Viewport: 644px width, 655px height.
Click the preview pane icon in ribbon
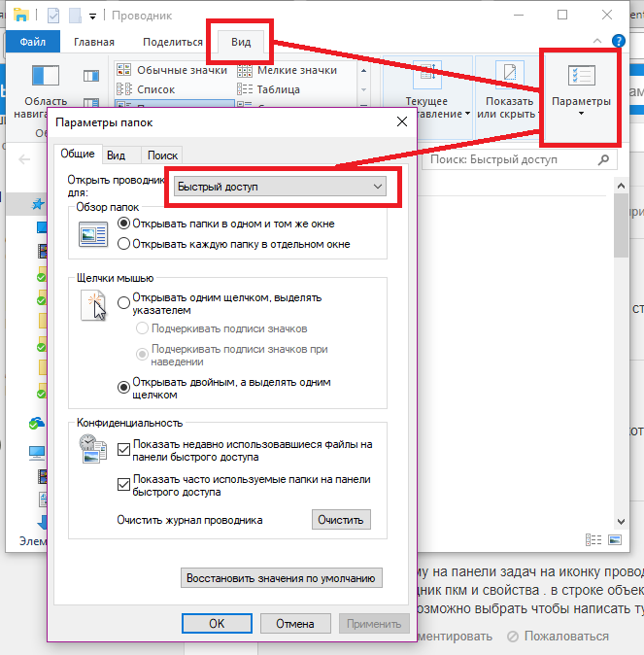(x=90, y=76)
